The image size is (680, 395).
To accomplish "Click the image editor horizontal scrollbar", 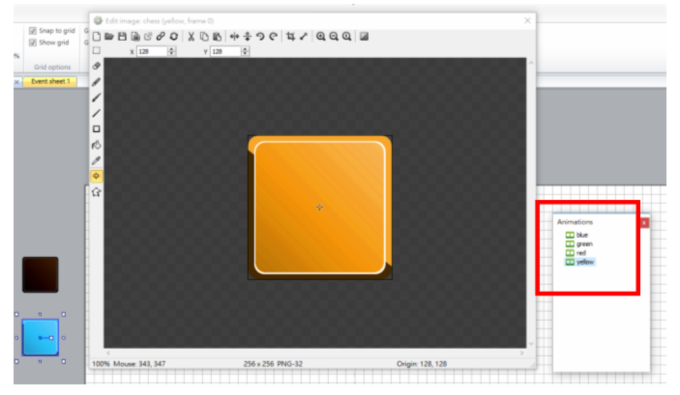I will tap(315, 353).
